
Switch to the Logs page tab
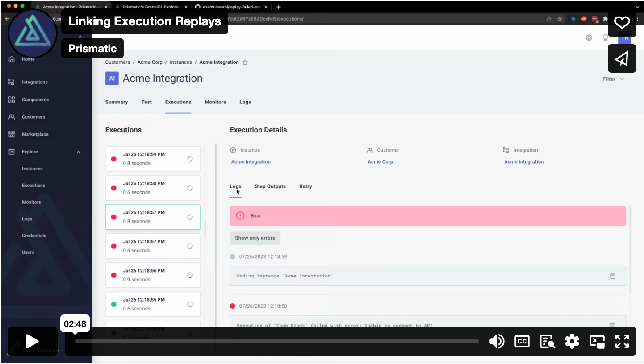pos(245,102)
